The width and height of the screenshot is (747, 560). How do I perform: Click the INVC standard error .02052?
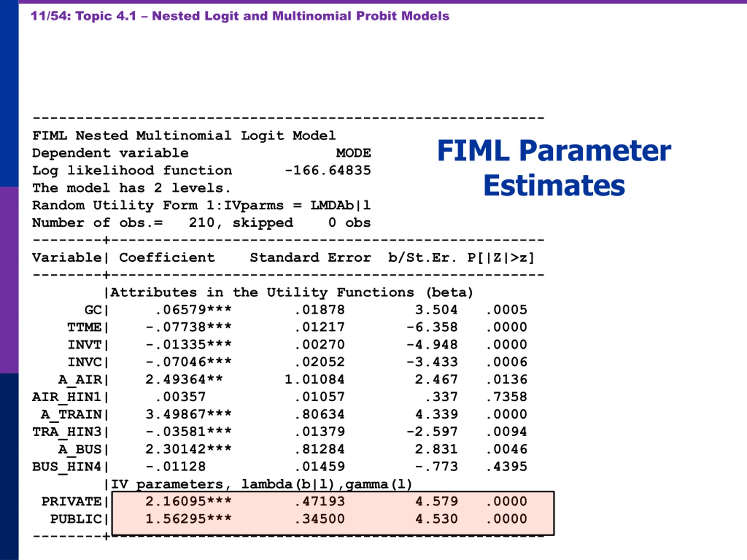320,362
